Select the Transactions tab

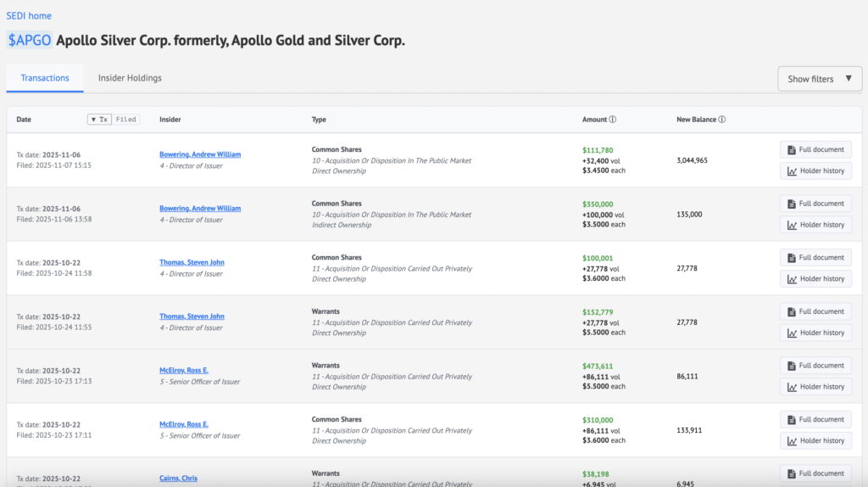(x=45, y=78)
